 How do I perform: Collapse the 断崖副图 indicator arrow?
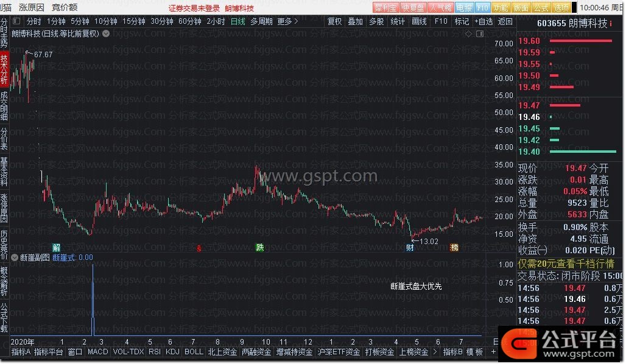pyautogui.click(x=15, y=258)
